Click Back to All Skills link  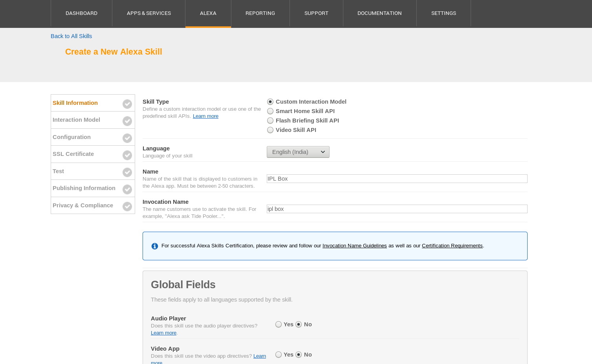[71, 36]
